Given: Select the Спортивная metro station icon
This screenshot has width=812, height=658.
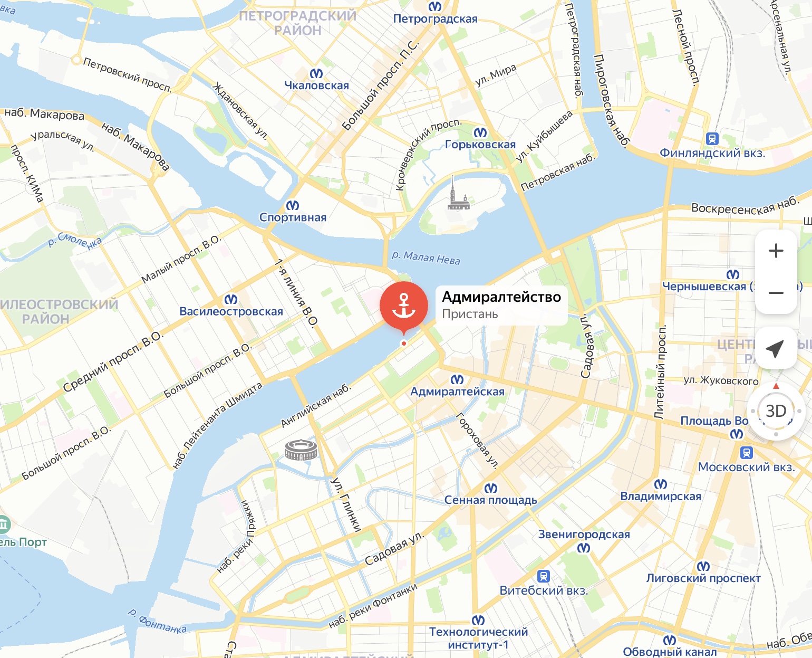Looking at the screenshot, I should (x=293, y=205).
